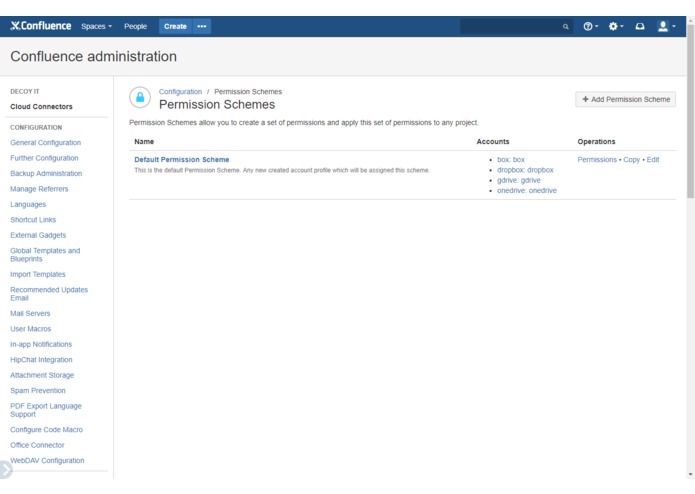Open WebDAV Configuration sidebar item
Screen dimensions: 695x494
pyautogui.click(x=47, y=460)
